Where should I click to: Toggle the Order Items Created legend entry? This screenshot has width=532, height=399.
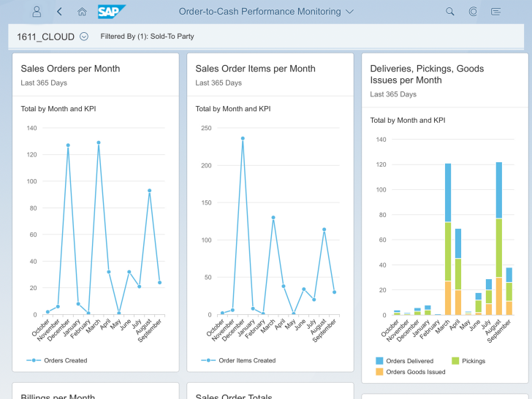238,360
